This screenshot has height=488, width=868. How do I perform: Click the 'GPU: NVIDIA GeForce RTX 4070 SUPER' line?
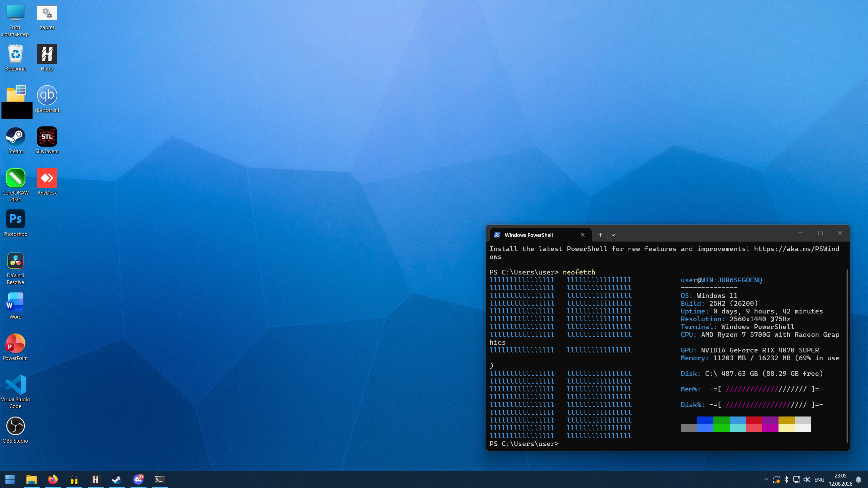[x=750, y=350]
